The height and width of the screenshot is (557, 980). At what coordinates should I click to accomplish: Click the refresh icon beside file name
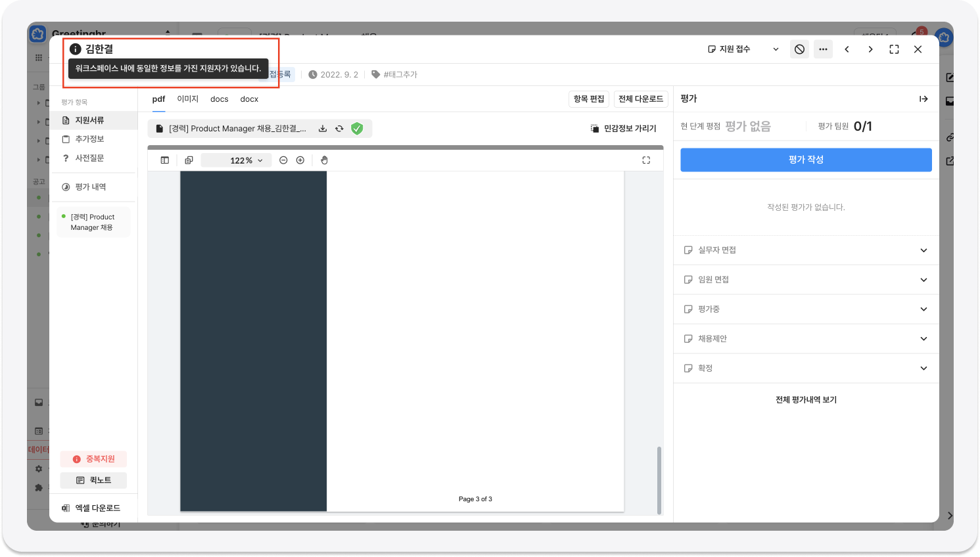coord(339,129)
